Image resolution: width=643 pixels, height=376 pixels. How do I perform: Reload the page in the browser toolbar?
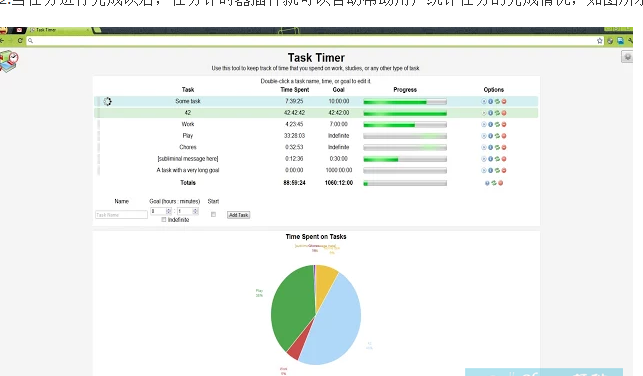[x=20, y=41]
